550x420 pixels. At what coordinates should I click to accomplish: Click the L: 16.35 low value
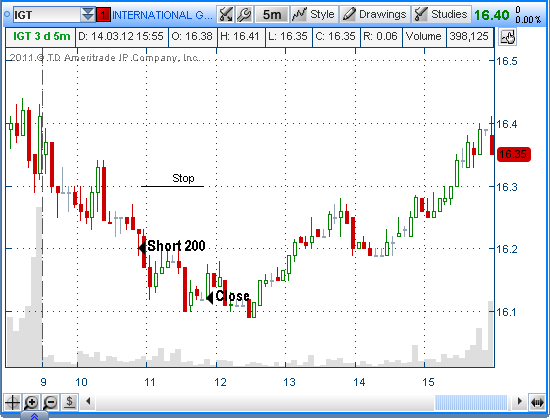pyautogui.click(x=288, y=36)
